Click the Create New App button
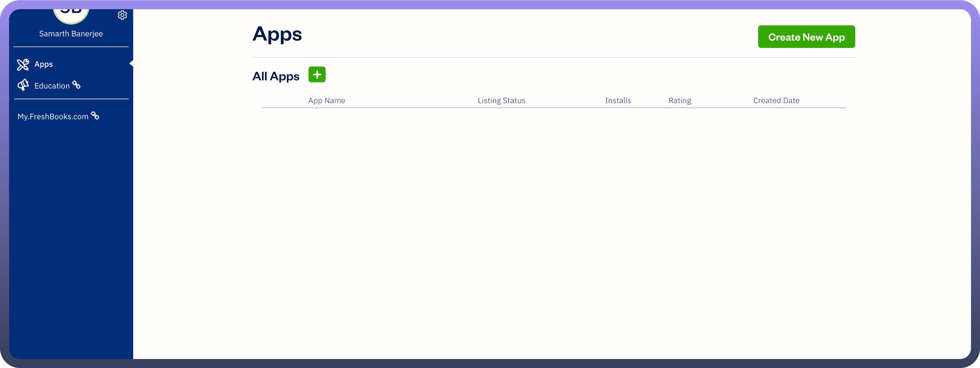Viewport: 980px width, 368px height. tap(806, 37)
